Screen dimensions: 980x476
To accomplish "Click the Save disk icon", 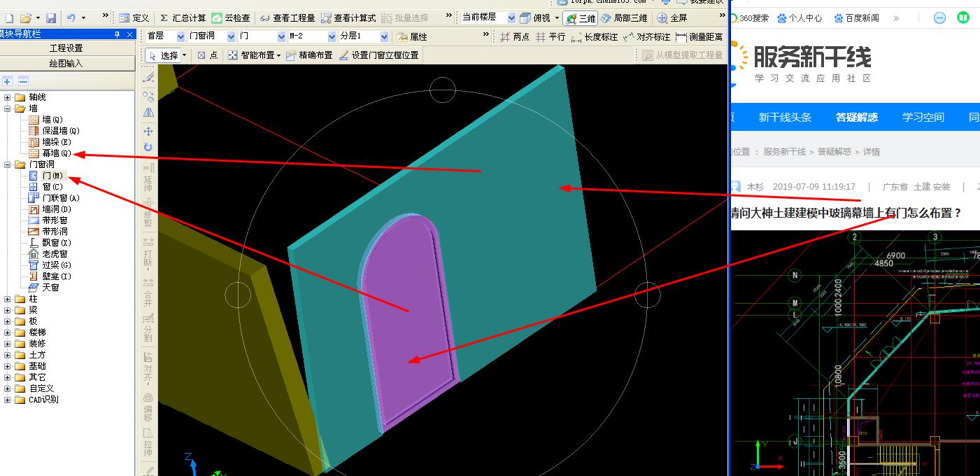I will point(51,17).
